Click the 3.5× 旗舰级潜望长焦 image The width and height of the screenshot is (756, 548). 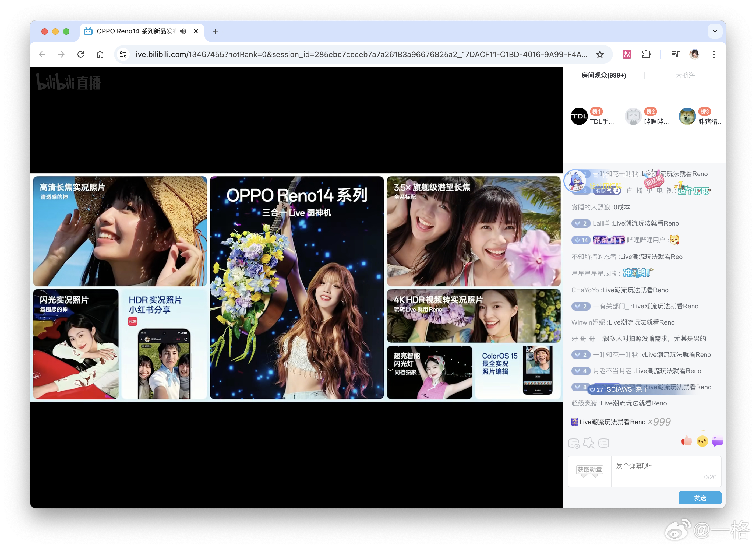(x=474, y=231)
